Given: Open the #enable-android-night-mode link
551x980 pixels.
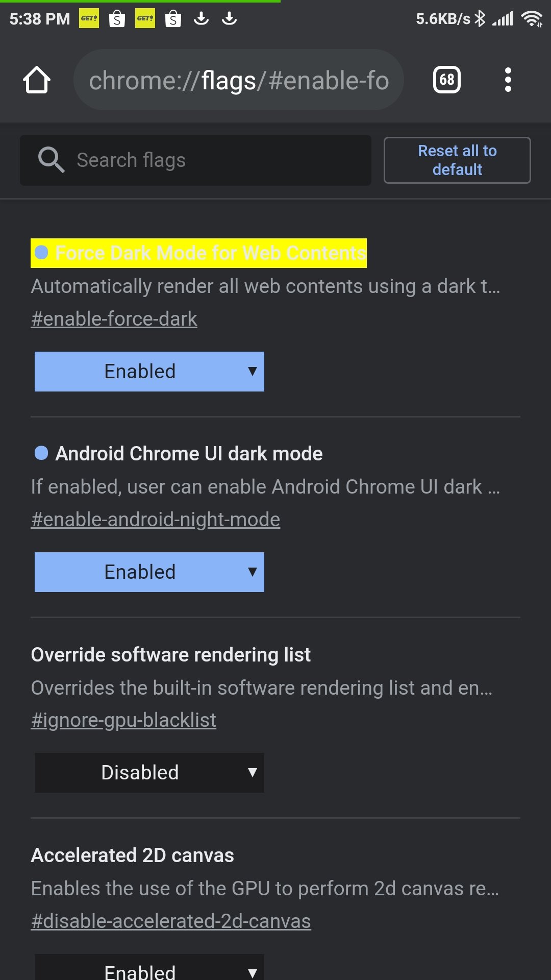Looking at the screenshot, I should coord(156,520).
